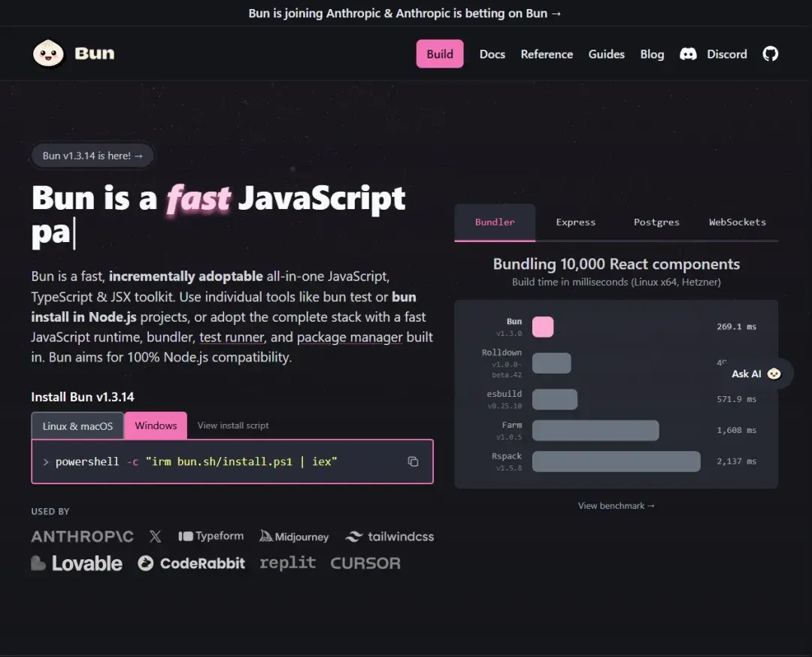Open the View benchmark link
This screenshot has height=657, width=812.
[617, 506]
